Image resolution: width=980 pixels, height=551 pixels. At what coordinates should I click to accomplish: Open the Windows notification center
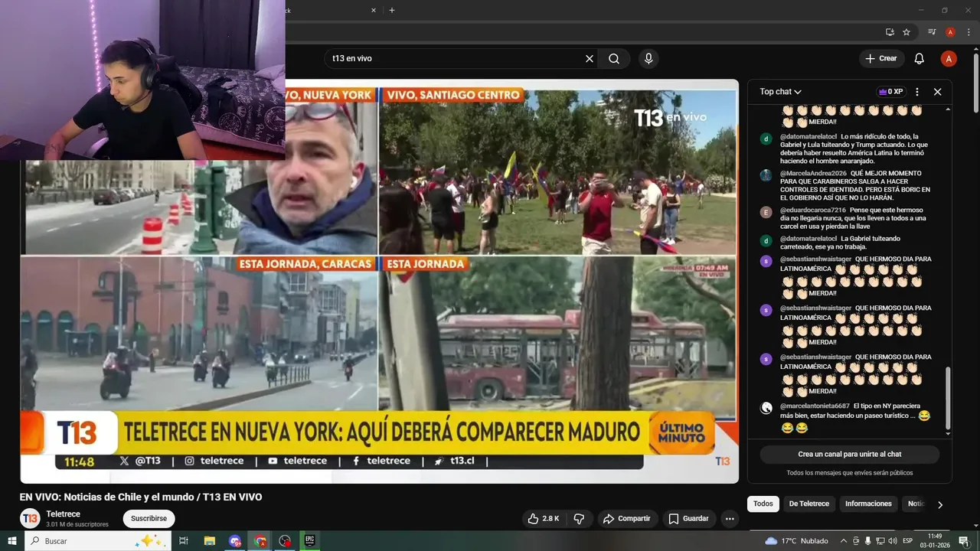(x=964, y=541)
